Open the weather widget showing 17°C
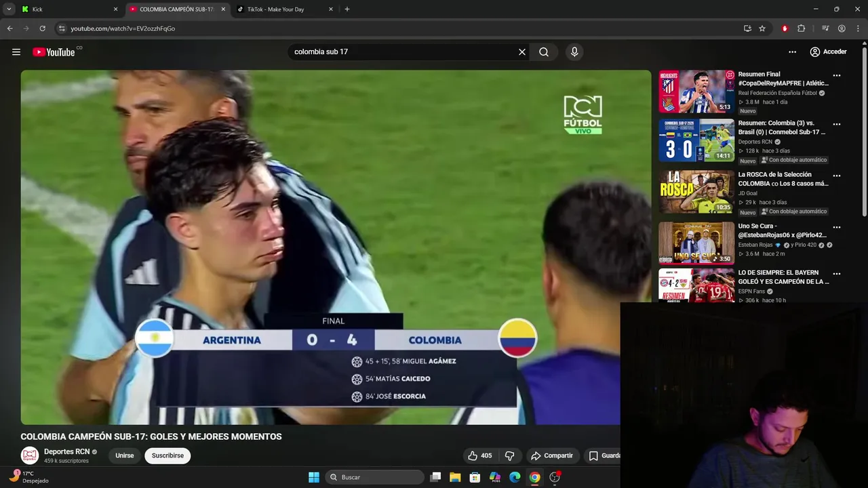This screenshot has width=868, height=488. click(x=29, y=477)
